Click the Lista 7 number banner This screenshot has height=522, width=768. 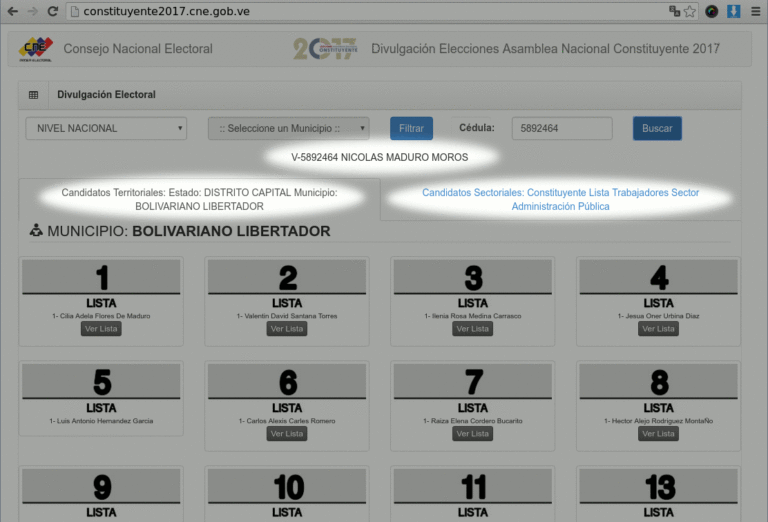(x=473, y=381)
